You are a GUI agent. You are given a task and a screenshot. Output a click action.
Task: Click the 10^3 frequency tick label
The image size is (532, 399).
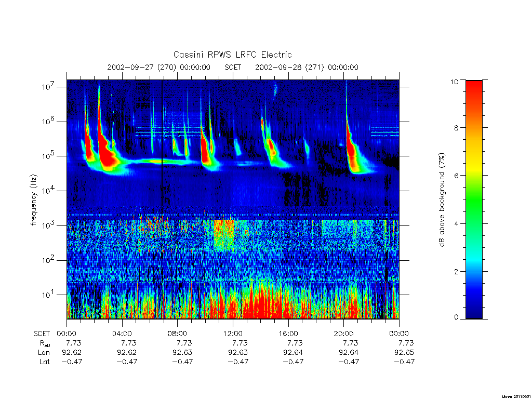click(48, 225)
